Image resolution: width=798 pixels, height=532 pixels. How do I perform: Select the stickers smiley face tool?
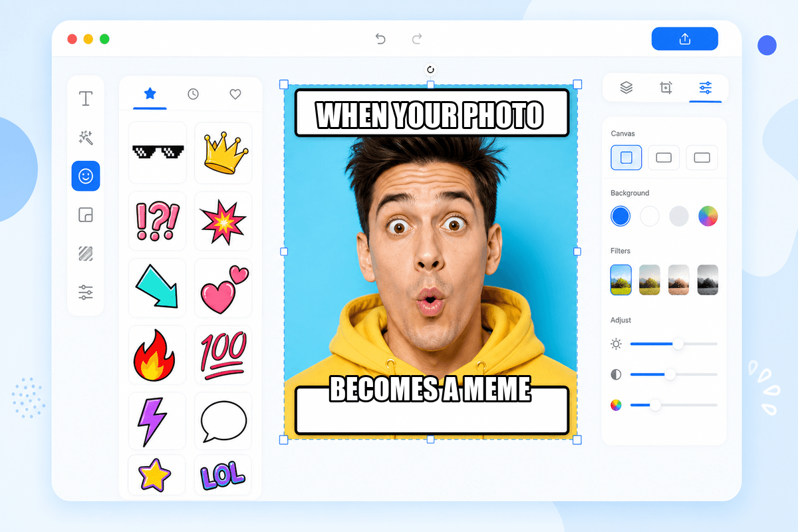pos(86,176)
